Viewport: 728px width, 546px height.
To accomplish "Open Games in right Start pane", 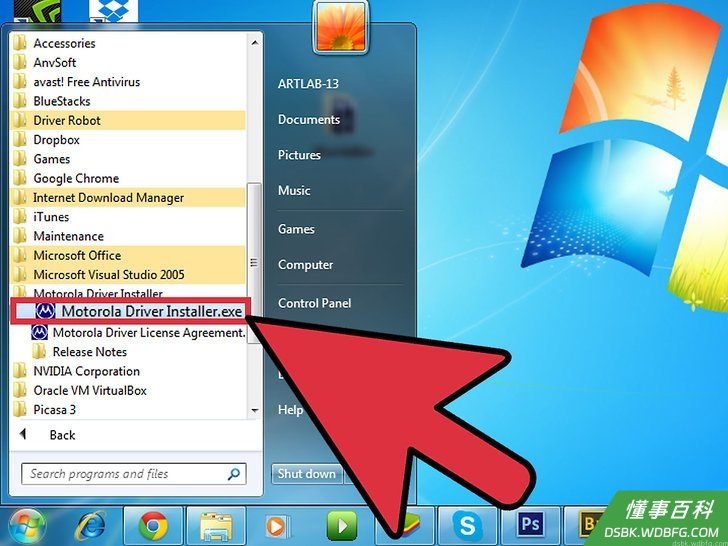I will [x=296, y=229].
